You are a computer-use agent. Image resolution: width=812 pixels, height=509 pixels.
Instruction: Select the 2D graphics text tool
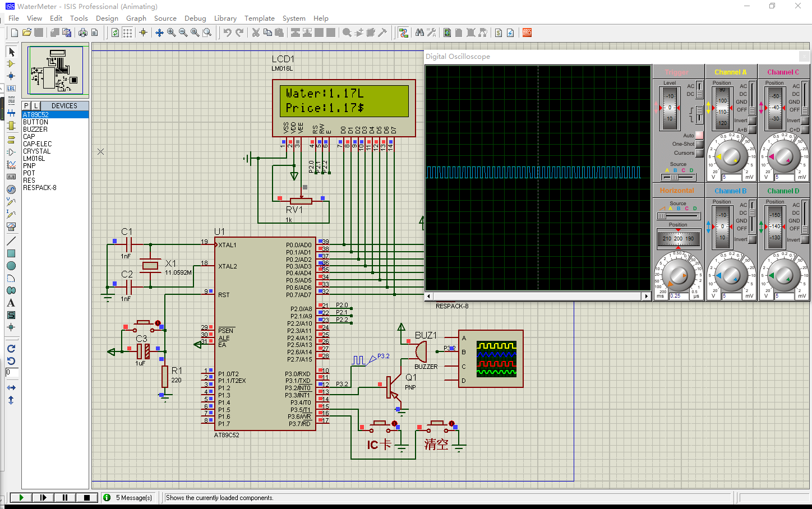pyautogui.click(x=11, y=303)
